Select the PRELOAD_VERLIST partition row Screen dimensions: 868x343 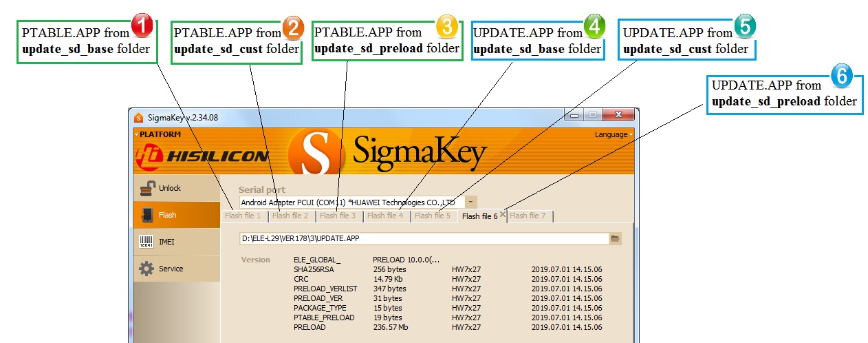point(447,289)
